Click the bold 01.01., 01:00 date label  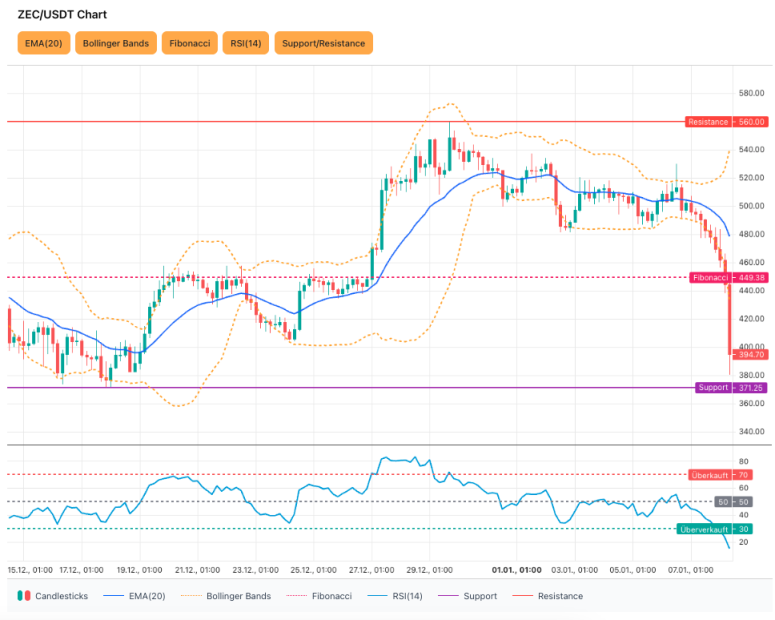pyautogui.click(x=516, y=570)
